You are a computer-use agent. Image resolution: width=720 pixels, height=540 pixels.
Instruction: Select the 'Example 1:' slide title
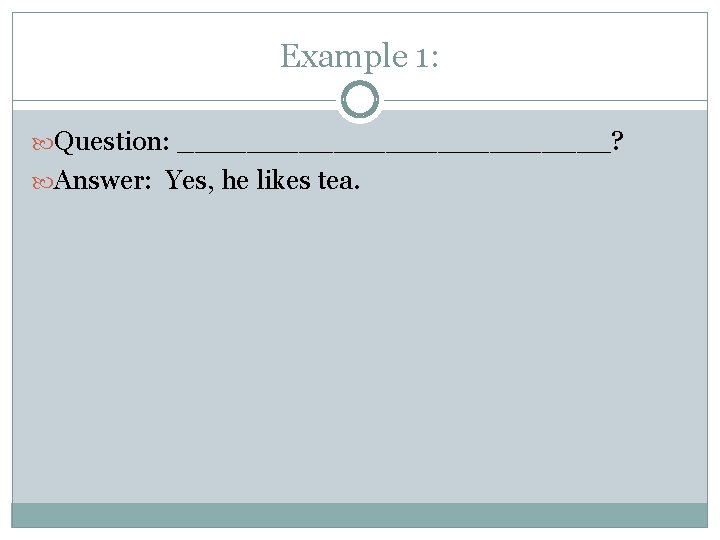tap(359, 56)
